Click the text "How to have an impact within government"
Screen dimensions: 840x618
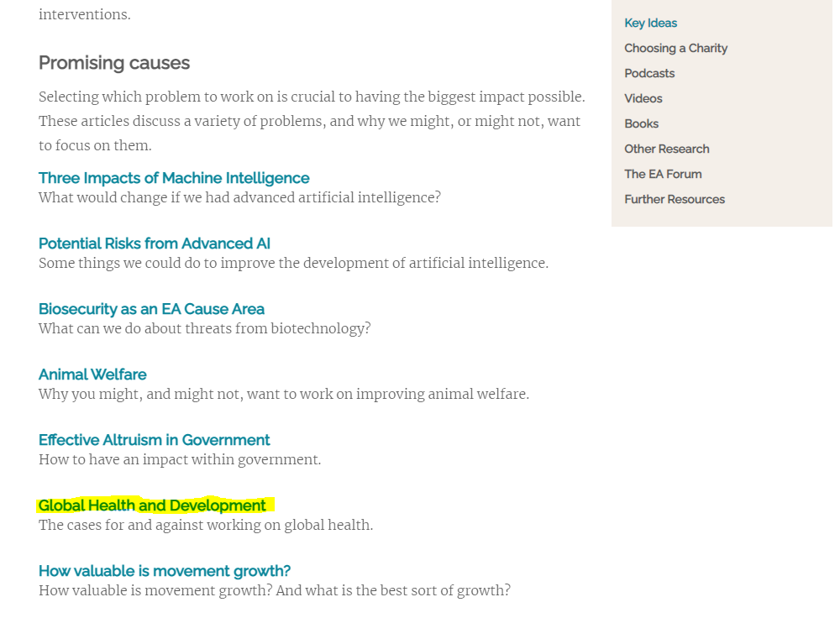180,459
